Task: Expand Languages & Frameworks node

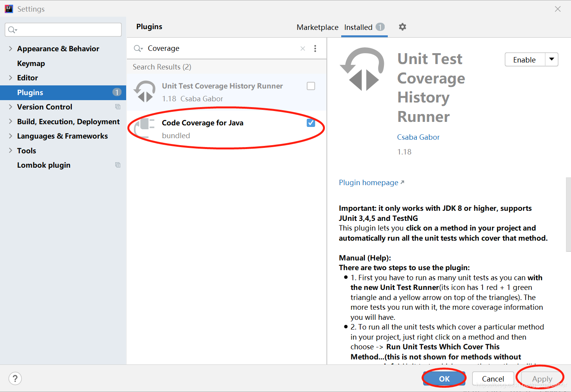Action: tap(10, 136)
